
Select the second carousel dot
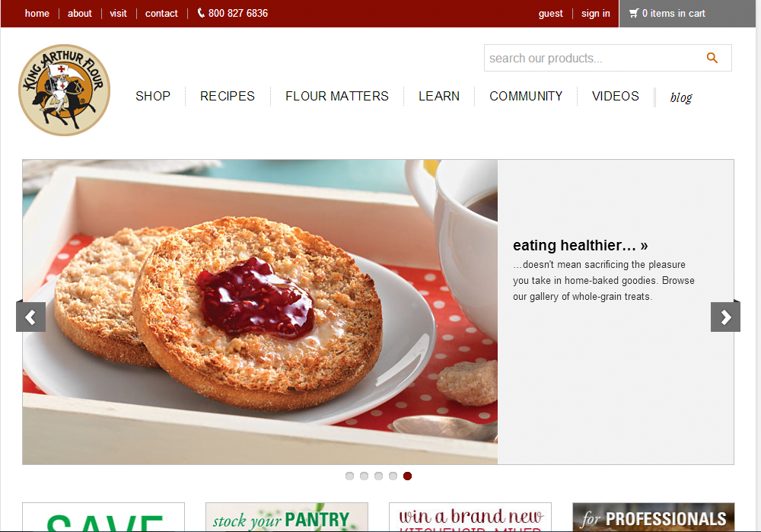coord(364,476)
